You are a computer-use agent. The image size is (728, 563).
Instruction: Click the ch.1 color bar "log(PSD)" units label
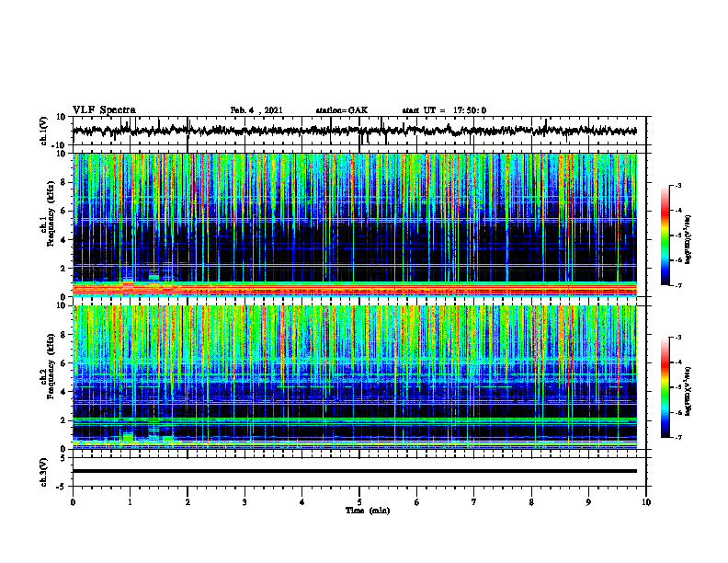pyautogui.click(x=688, y=240)
